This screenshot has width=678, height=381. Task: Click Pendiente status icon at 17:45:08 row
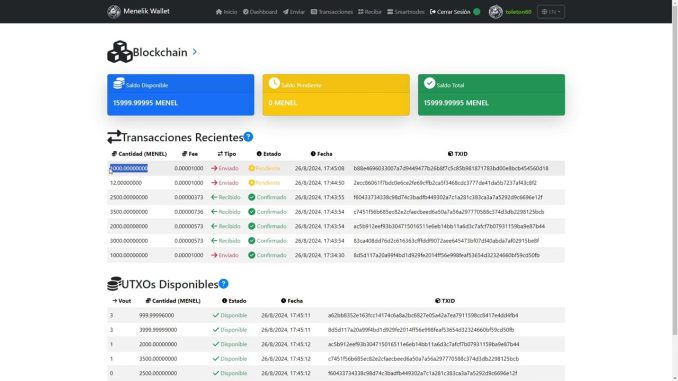(x=252, y=168)
